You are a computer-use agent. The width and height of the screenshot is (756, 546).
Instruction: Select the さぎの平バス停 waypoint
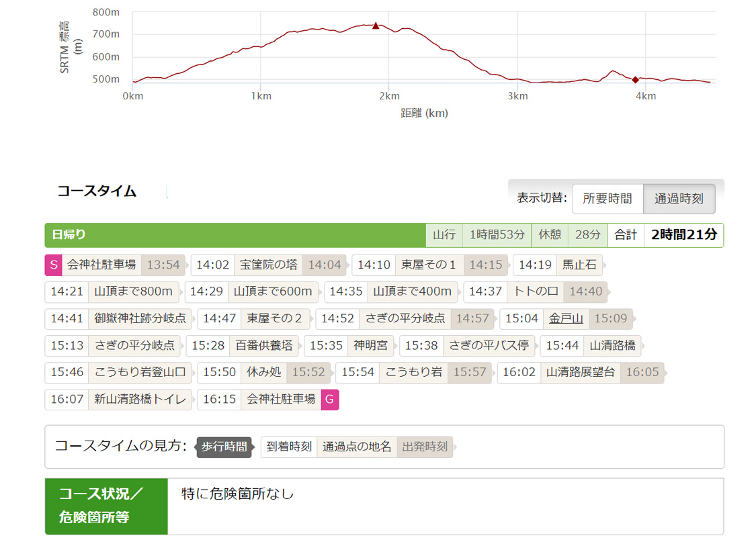[x=490, y=345]
